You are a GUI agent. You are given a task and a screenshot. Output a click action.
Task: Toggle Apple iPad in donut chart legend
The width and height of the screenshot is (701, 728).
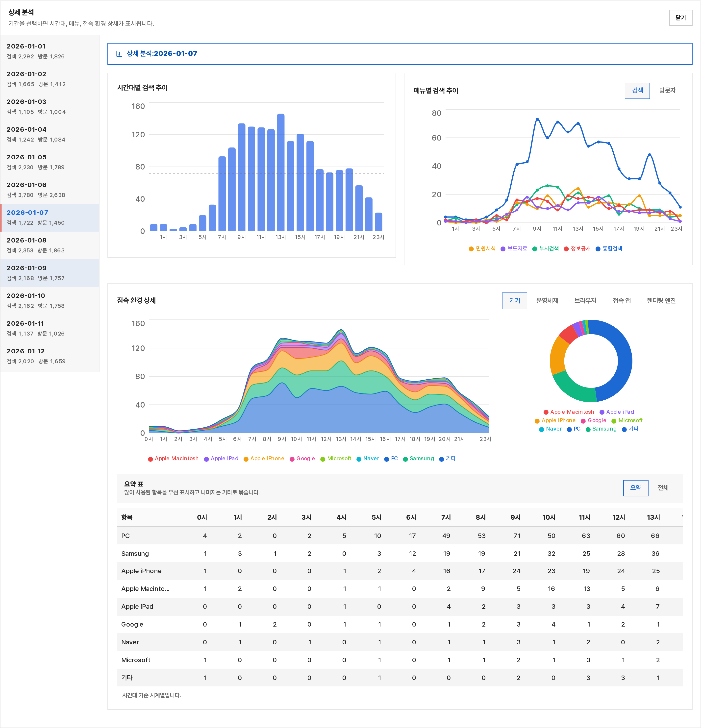(x=617, y=412)
